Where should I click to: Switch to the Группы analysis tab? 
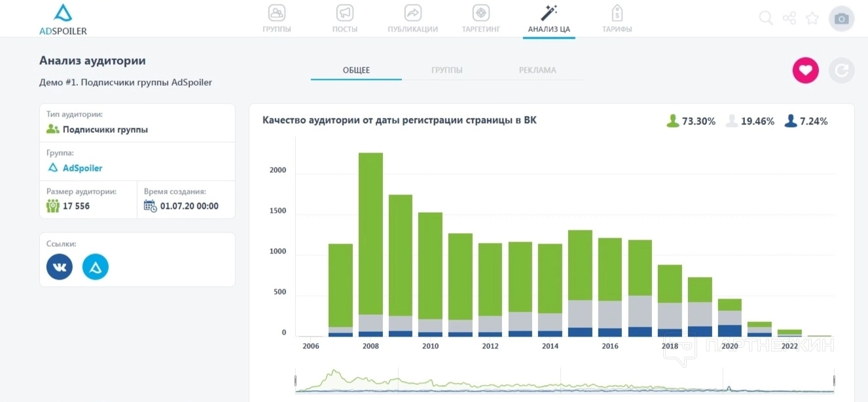point(447,70)
